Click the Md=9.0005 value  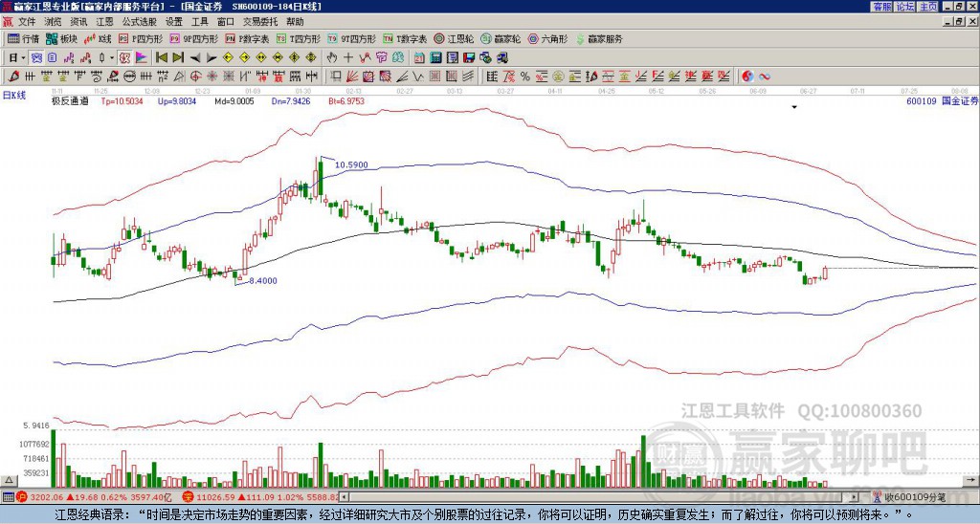[234, 100]
